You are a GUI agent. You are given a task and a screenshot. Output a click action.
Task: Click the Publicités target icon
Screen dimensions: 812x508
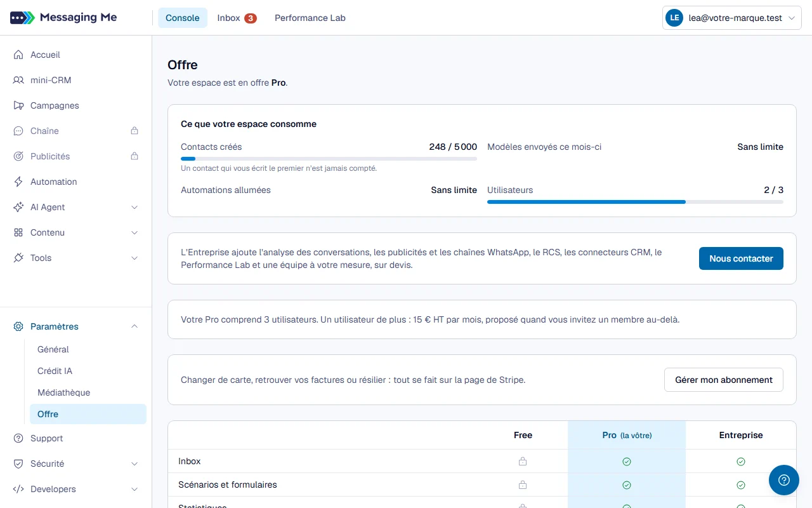tap(18, 156)
